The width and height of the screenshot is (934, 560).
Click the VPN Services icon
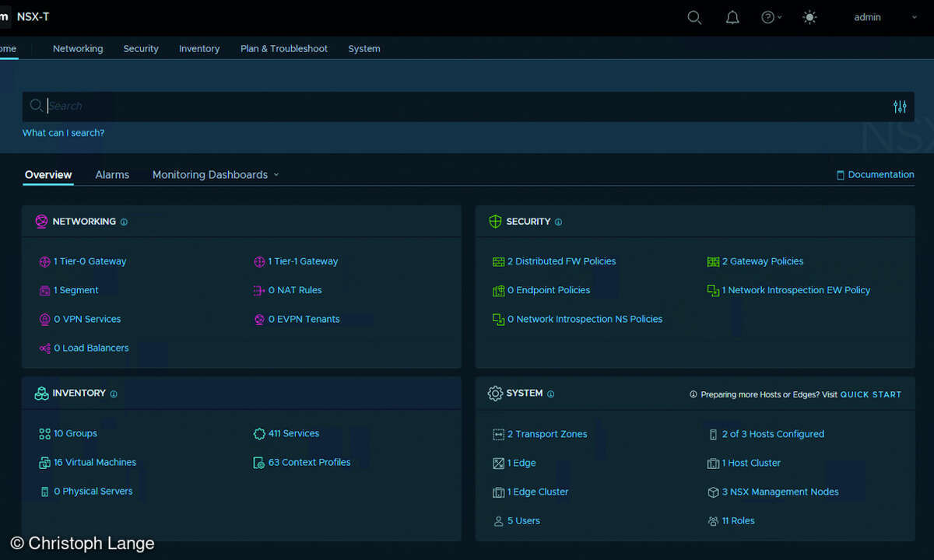point(44,320)
